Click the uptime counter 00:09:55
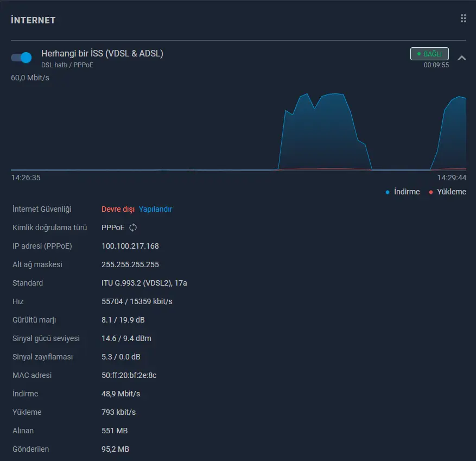 [x=436, y=65]
